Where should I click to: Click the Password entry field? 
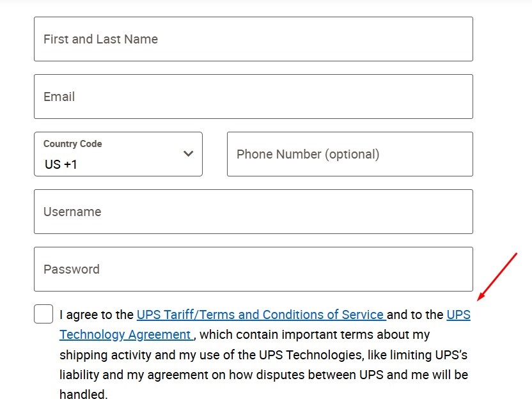[253, 269]
